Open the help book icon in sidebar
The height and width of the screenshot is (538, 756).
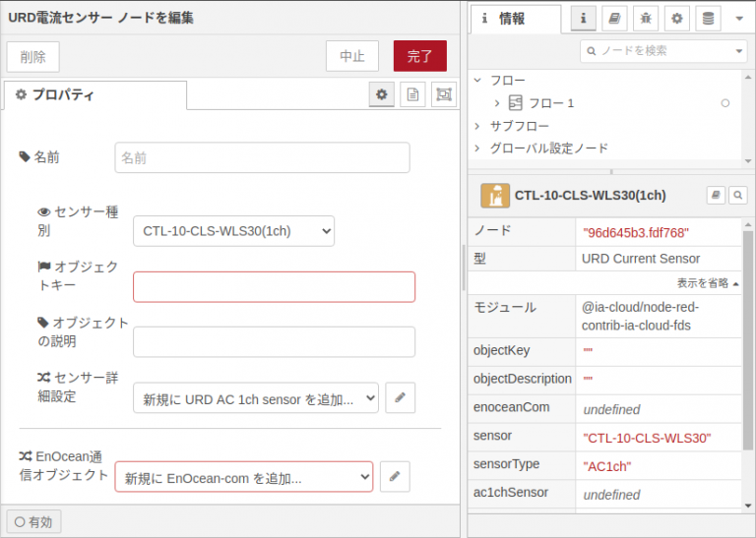614,19
